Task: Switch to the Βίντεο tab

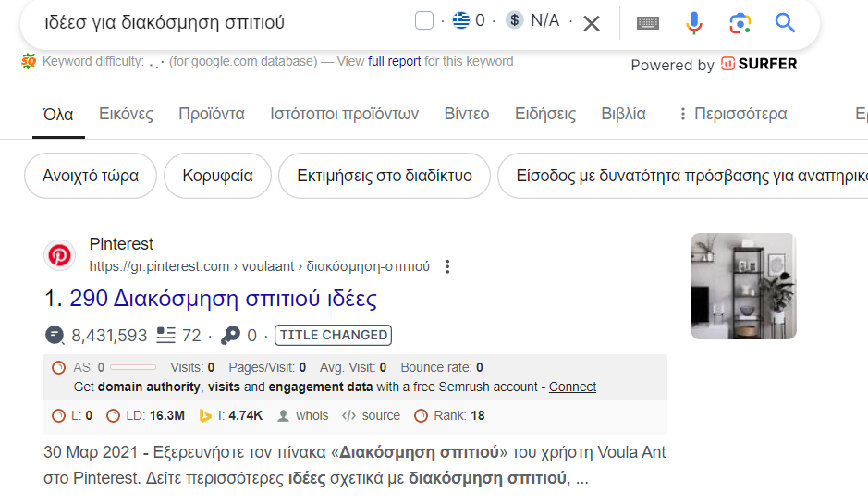Action: 467,114
